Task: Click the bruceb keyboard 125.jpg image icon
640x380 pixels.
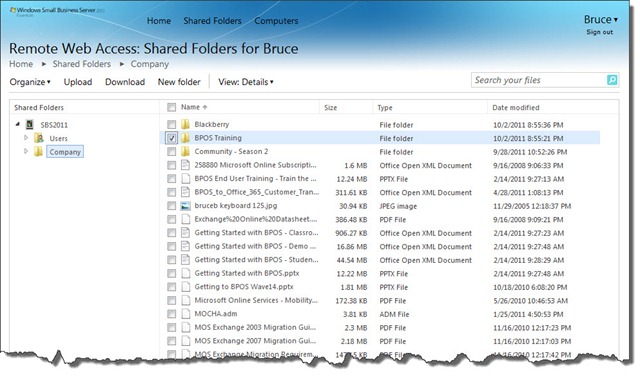Action: click(185, 206)
